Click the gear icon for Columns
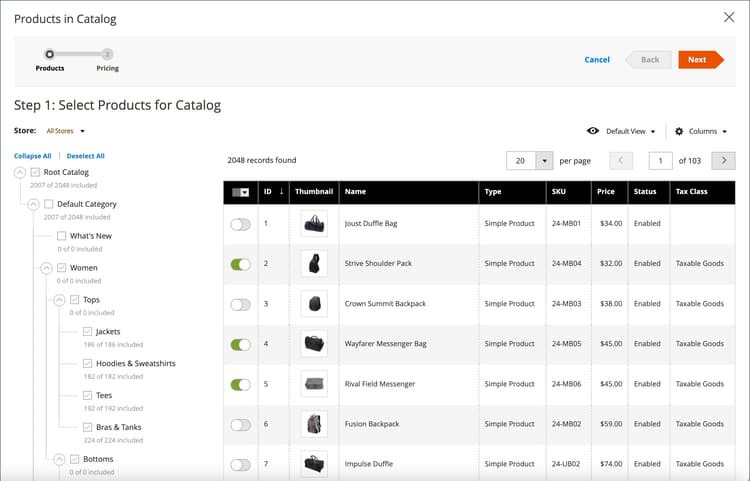 click(679, 131)
